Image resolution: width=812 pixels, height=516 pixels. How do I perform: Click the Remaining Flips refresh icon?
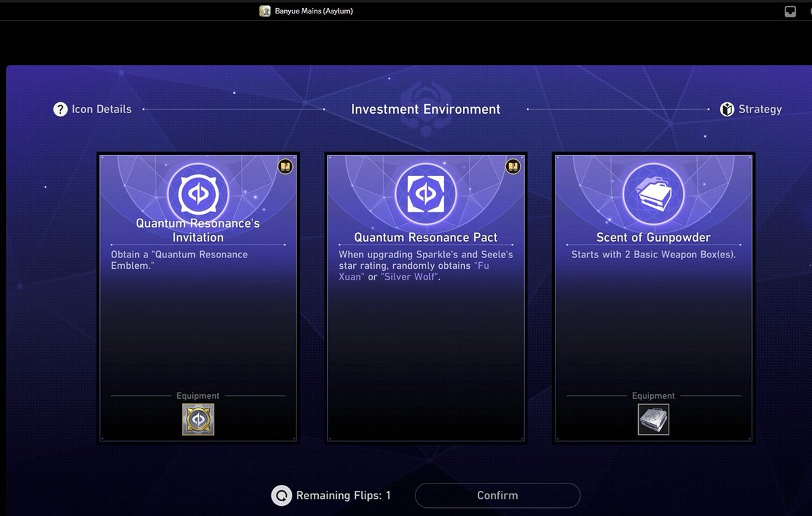pyautogui.click(x=281, y=496)
